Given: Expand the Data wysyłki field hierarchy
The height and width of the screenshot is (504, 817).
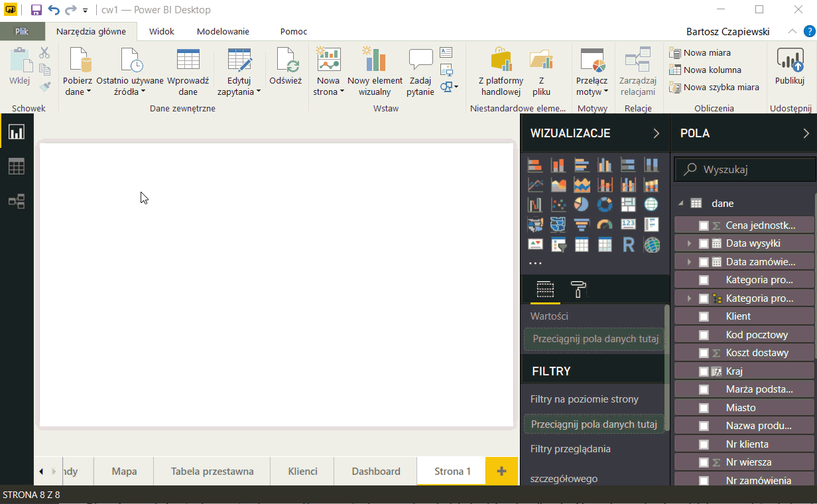Looking at the screenshot, I should point(689,244).
